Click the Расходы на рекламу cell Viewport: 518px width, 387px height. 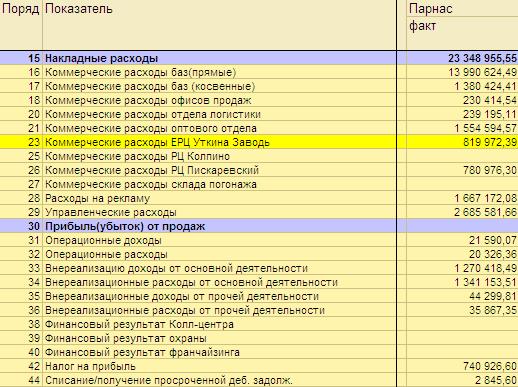pos(219,198)
